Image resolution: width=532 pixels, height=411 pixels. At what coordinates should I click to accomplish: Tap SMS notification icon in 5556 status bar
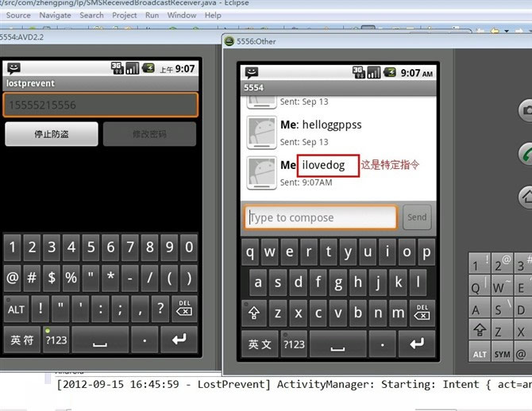252,72
